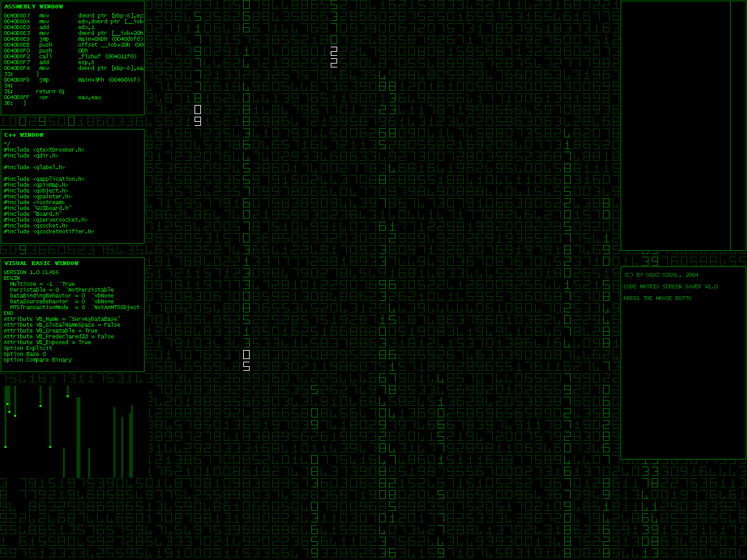Click the 'Option Compare Binary' line
This screenshot has height=560, width=747.
(38, 360)
